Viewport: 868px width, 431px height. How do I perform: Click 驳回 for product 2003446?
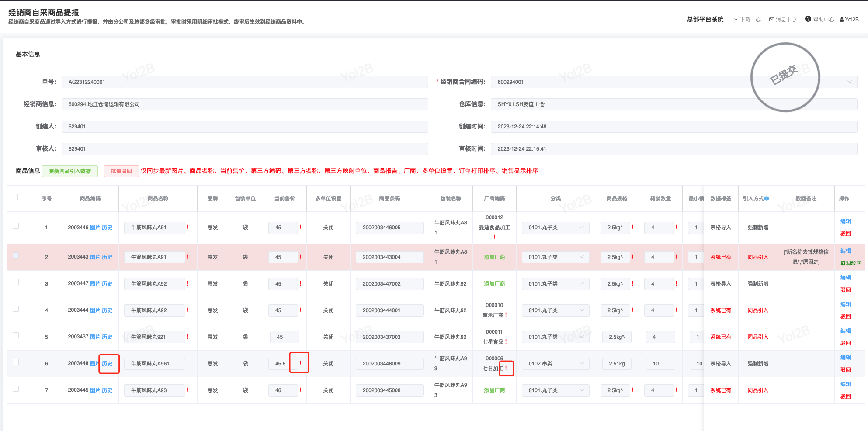(x=846, y=234)
